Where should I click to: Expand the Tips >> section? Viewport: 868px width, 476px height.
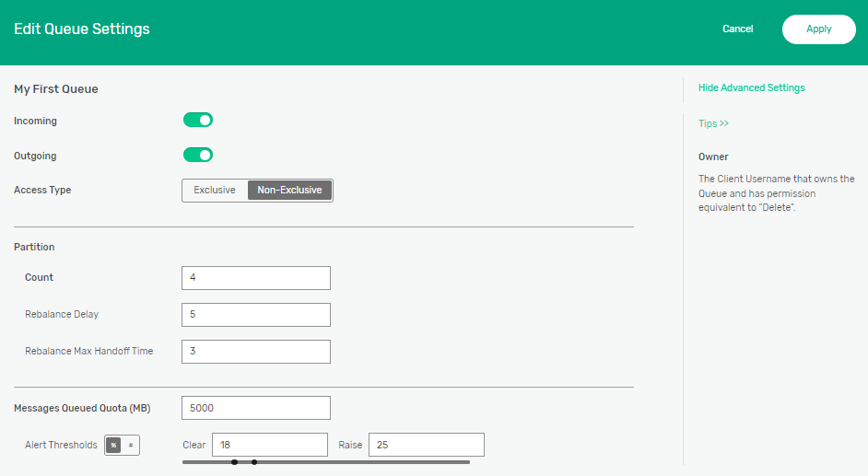point(713,123)
